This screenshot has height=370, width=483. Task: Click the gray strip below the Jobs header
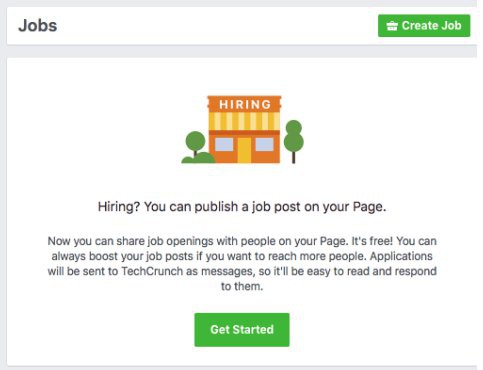click(242, 51)
